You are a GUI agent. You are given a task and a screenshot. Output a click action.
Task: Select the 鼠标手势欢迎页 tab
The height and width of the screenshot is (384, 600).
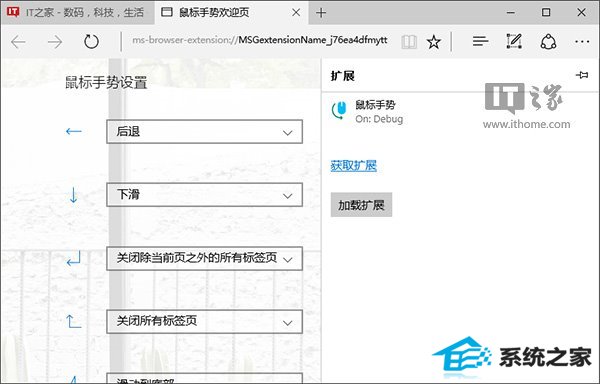click(x=231, y=13)
